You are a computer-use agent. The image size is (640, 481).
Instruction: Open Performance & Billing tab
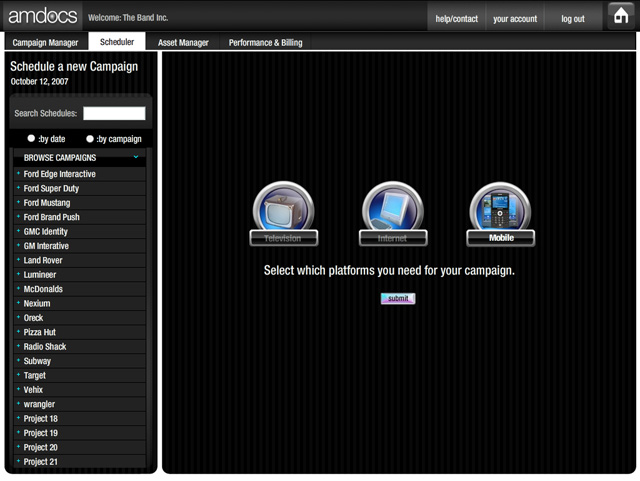265,42
